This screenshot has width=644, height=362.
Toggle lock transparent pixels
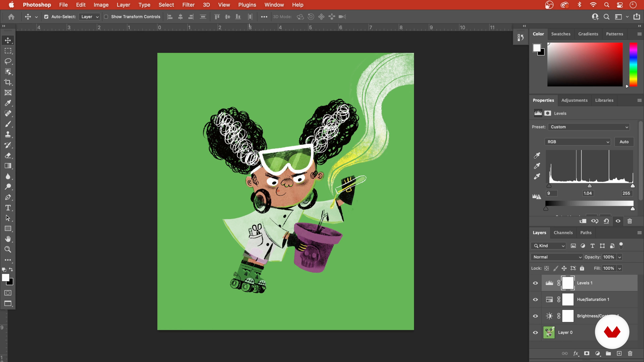click(547, 268)
